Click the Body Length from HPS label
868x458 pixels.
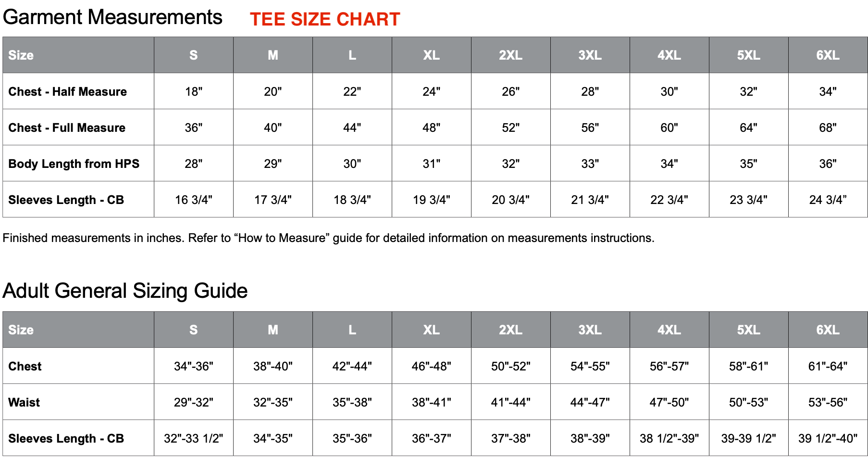coord(74,164)
